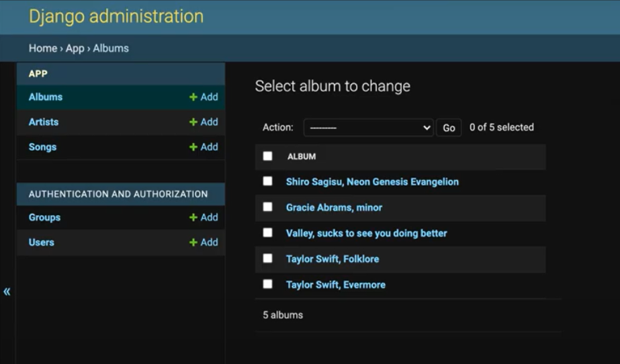Open Albums in the sidebar
The height and width of the screenshot is (364, 620).
click(46, 97)
